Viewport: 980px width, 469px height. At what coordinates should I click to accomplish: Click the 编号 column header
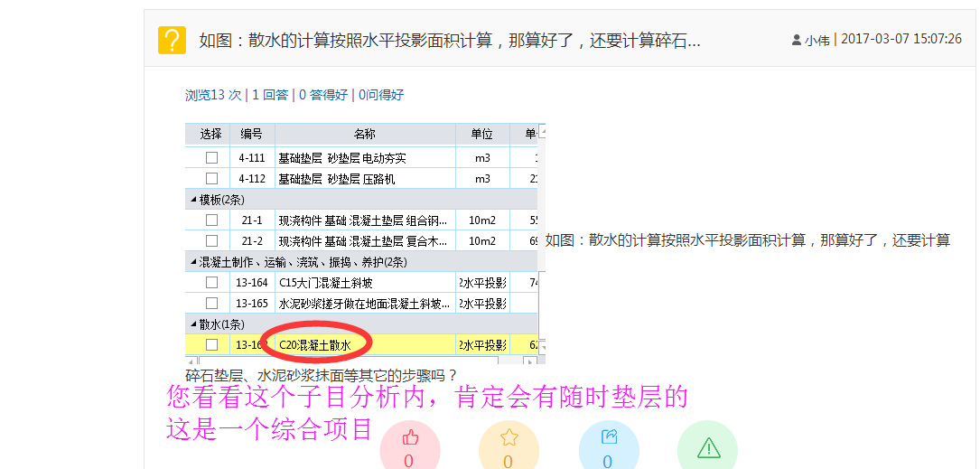tap(252, 134)
